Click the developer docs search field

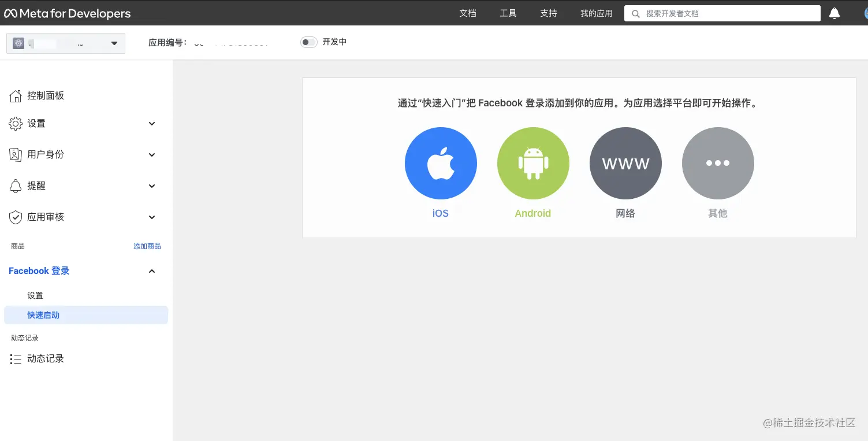pyautogui.click(x=722, y=13)
